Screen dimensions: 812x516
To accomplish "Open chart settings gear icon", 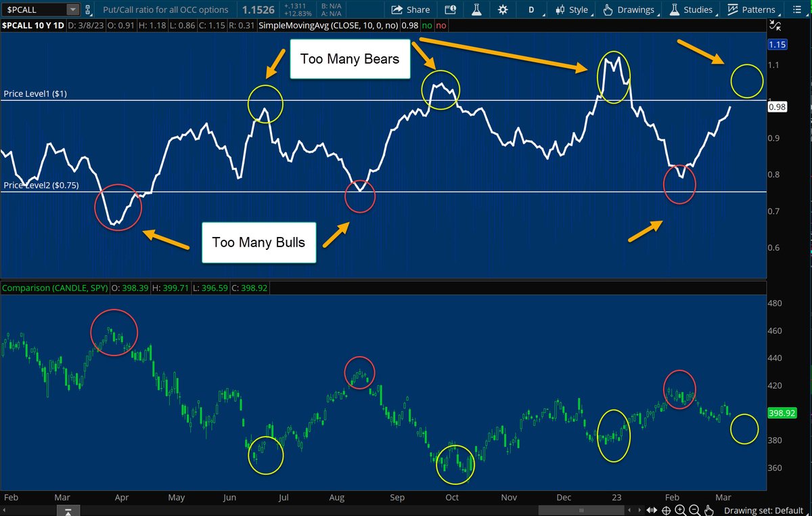I will (x=502, y=9).
